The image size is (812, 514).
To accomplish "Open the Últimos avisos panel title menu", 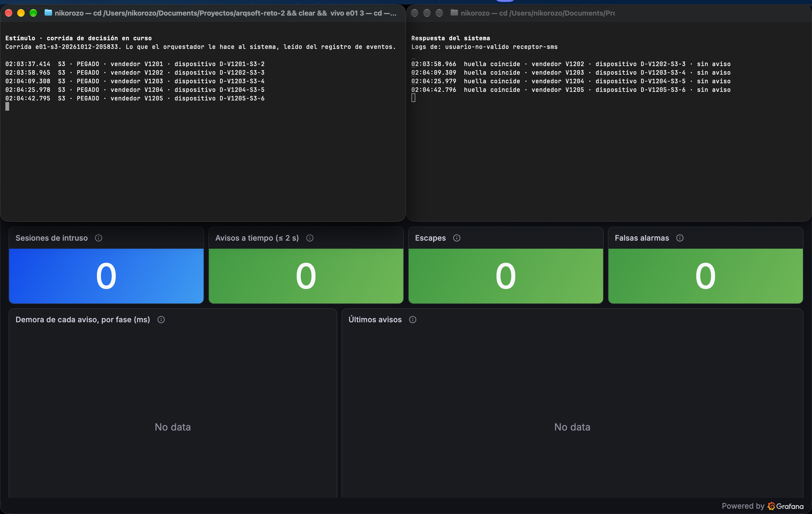I will pyautogui.click(x=375, y=320).
